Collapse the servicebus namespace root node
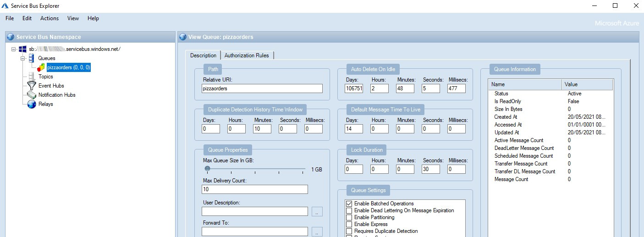The width and height of the screenshot is (644, 237). [x=14, y=49]
